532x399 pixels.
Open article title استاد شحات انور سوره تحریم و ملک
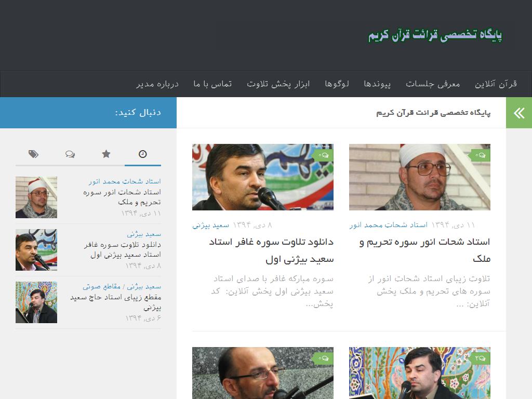pyautogui.click(x=424, y=250)
